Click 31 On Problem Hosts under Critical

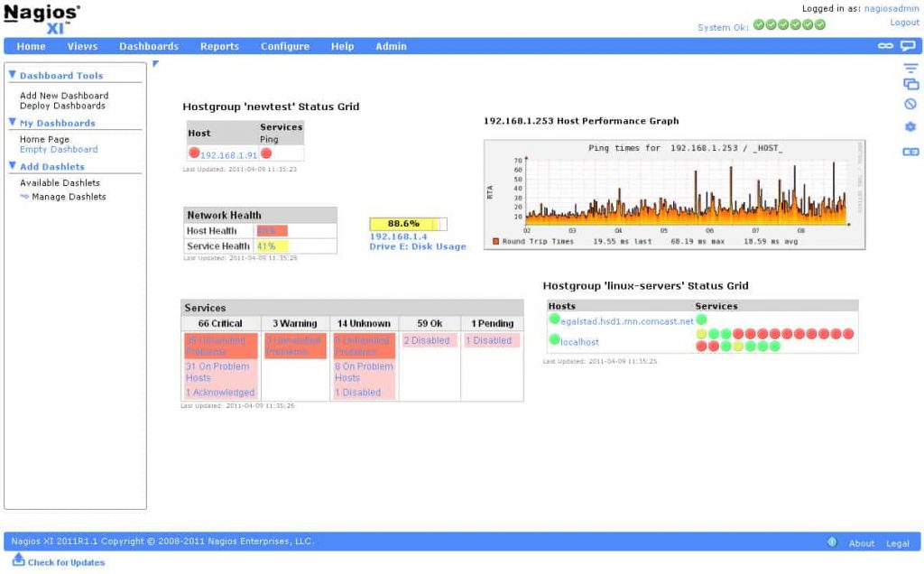[217, 372]
